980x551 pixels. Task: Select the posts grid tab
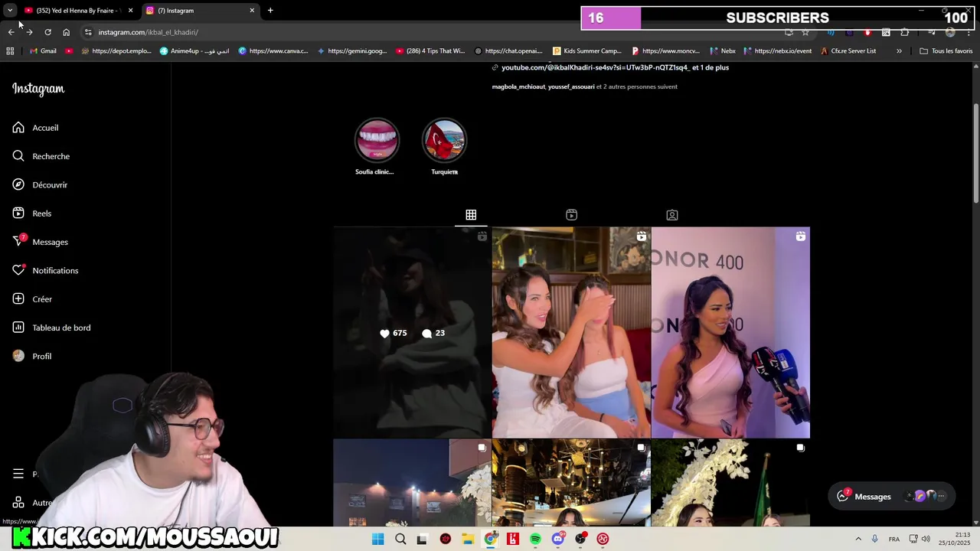coord(471,215)
